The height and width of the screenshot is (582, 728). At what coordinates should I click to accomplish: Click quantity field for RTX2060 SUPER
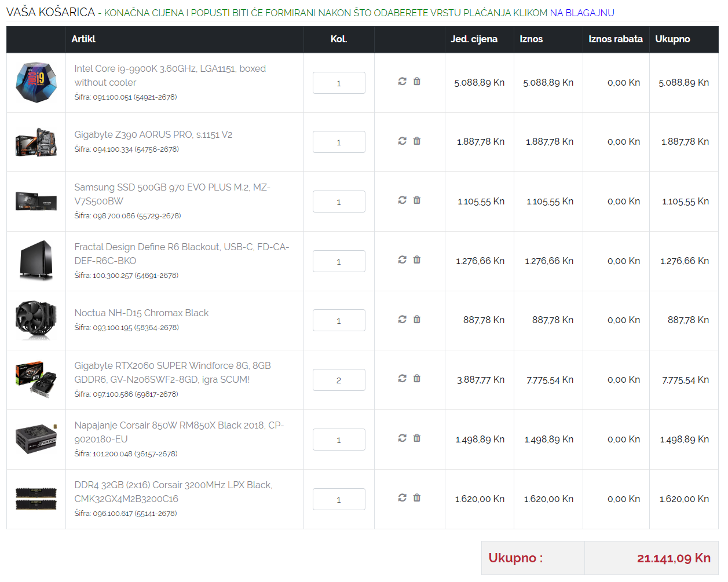(x=339, y=380)
